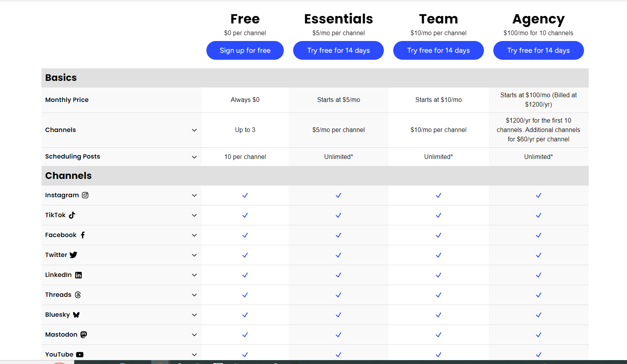Expand the Bluesky row details
Viewport: 627px width, 364px height.
[x=194, y=315]
